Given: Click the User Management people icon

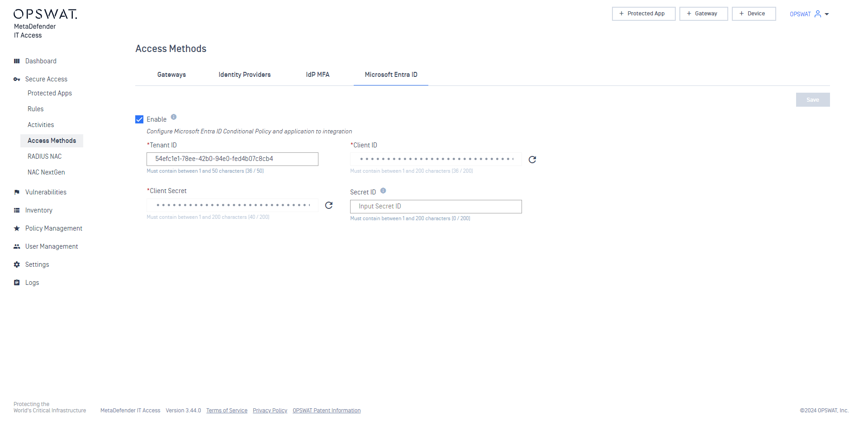Looking at the screenshot, I should 17,246.
